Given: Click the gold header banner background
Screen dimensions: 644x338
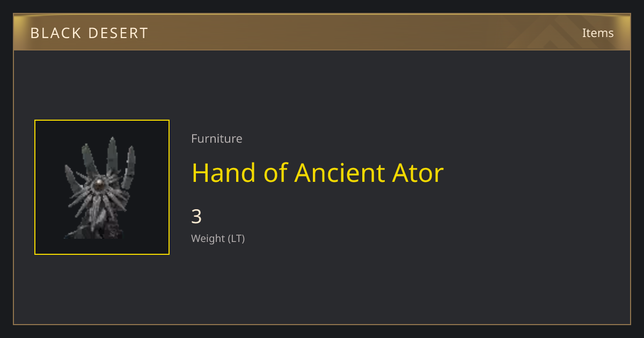Looking at the screenshot, I should pyautogui.click(x=322, y=32).
